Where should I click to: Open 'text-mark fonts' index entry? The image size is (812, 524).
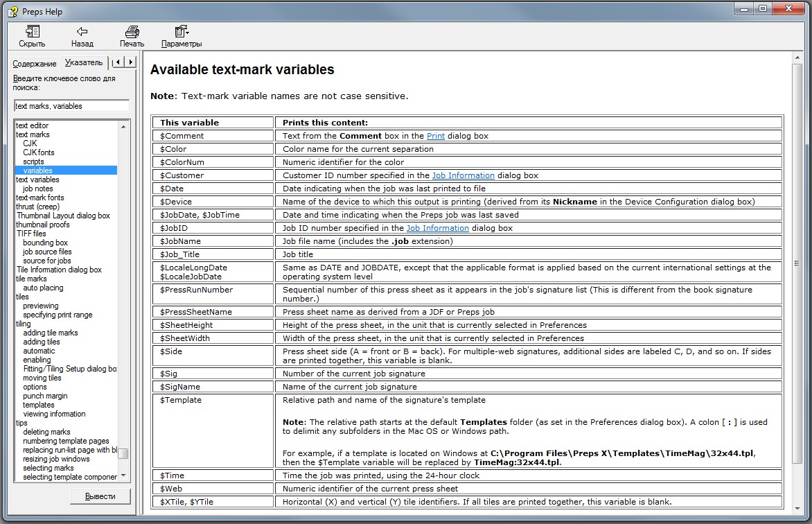(x=40, y=198)
